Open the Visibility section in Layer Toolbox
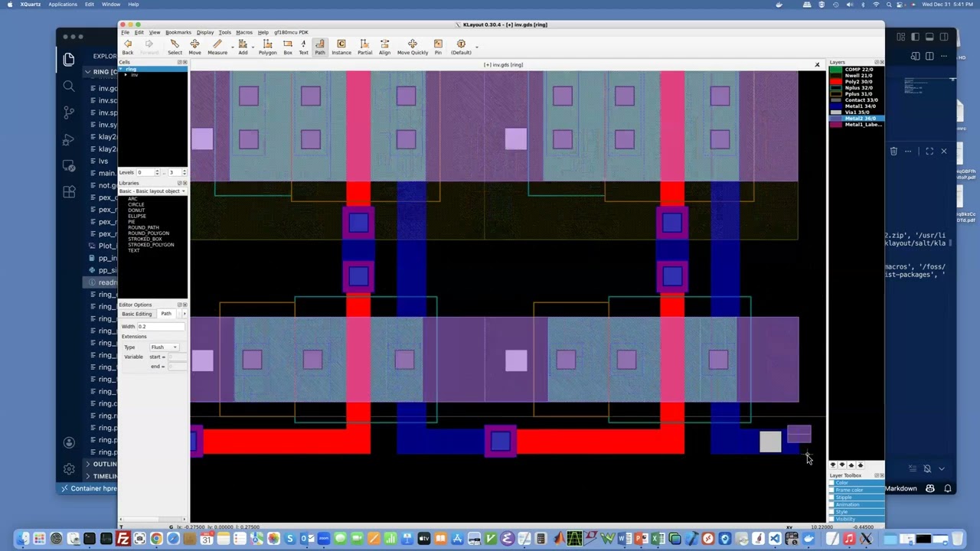 [x=857, y=519]
